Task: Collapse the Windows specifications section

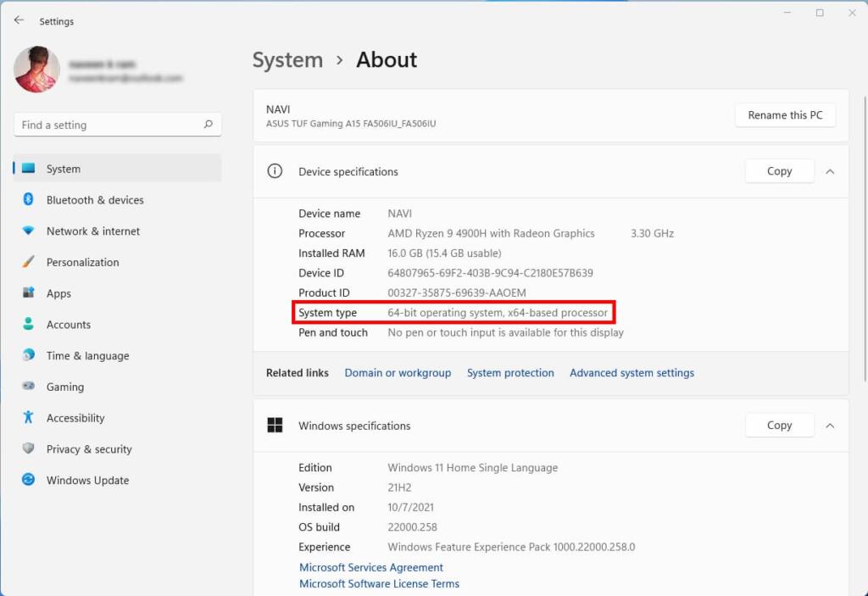Action: (x=830, y=426)
